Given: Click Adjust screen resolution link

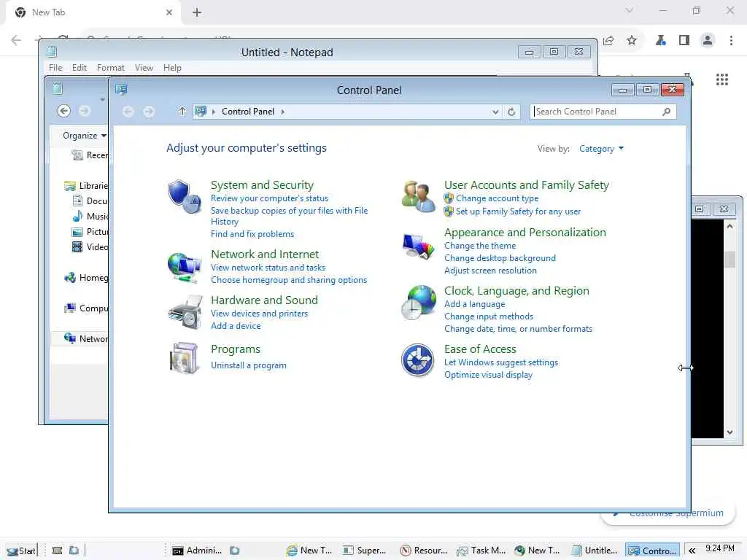Looking at the screenshot, I should coord(490,271).
